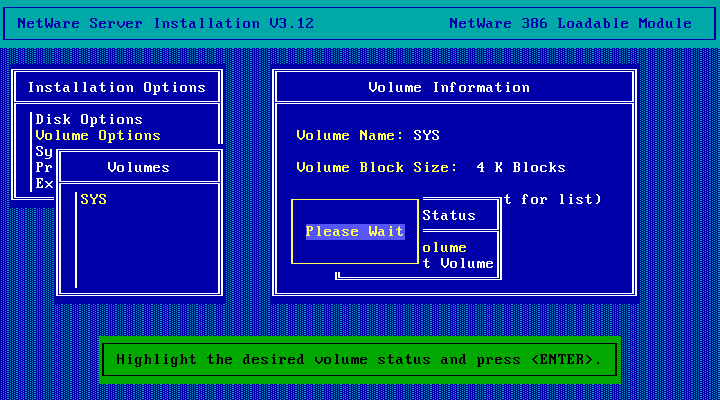Click the Volumes list title
This screenshot has height=400, width=720.
(139, 168)
